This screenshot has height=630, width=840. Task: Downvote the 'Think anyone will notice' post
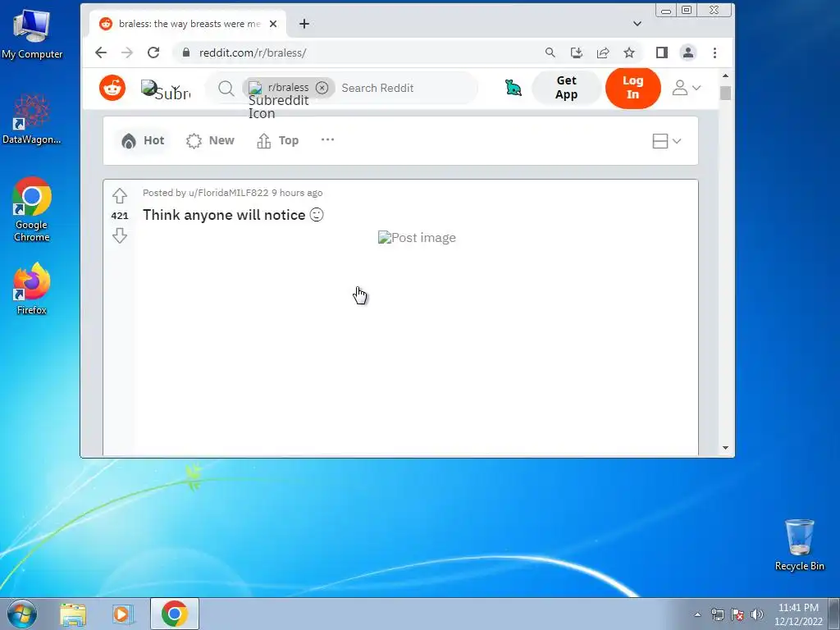(x=120, y=235)
